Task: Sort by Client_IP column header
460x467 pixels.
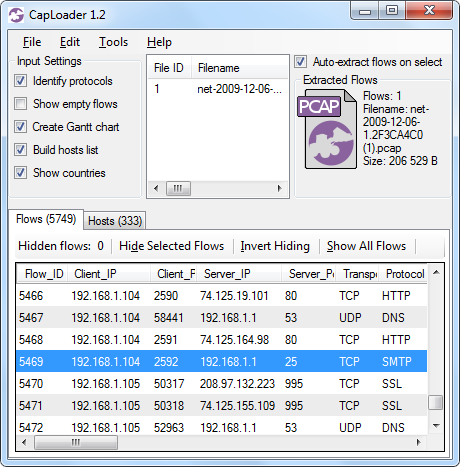Action: click(109, 274)
